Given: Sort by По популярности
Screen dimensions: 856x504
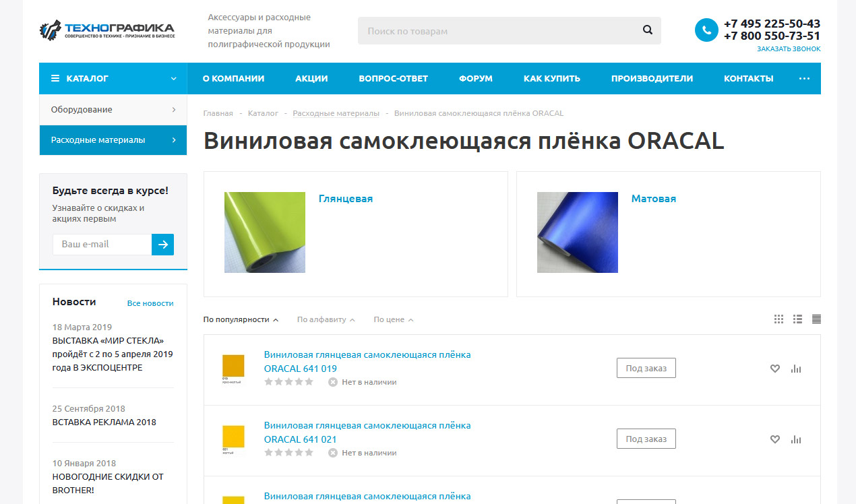Looking at the screenshot, I should (241, 319).
